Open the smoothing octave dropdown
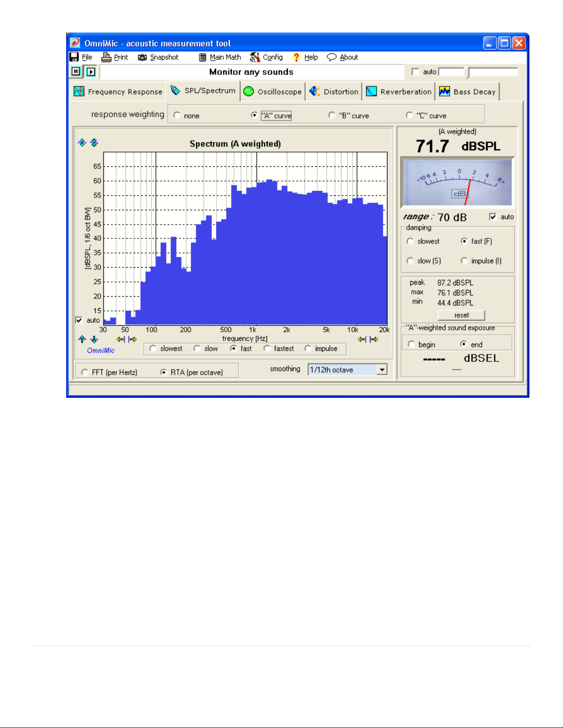This screenshot has width=563, height=728. click(x=382, y=369)
